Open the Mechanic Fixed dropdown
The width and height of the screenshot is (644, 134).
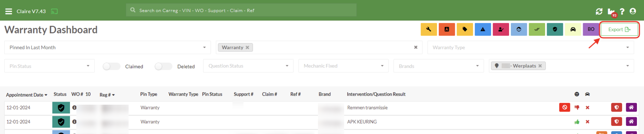tap(343, 66)
